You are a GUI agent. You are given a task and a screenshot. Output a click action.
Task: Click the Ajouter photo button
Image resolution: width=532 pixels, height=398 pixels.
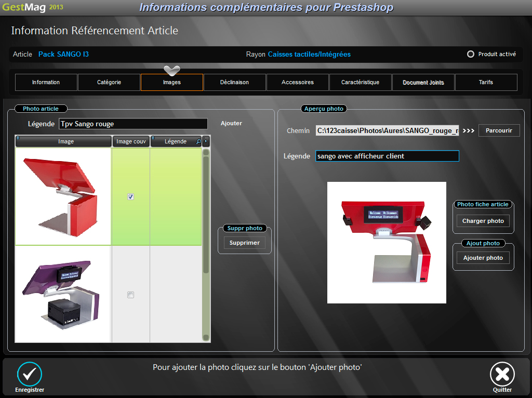pos(483,258)
